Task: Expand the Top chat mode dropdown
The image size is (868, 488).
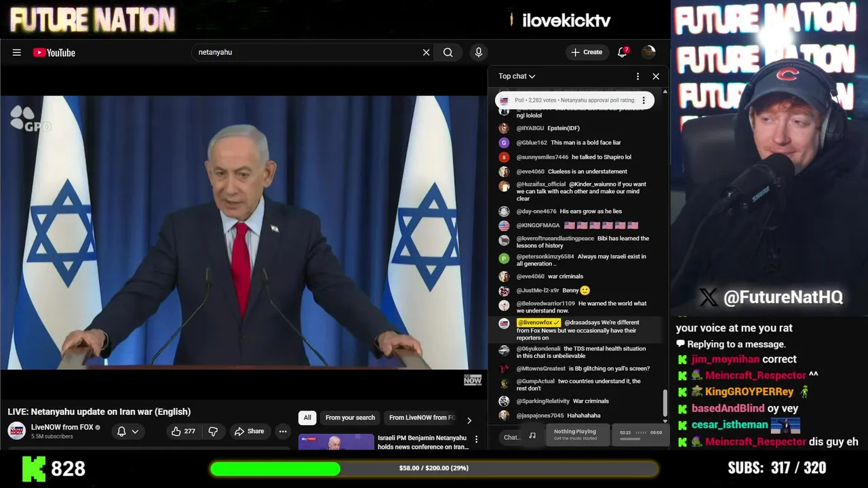Action: 517,77
